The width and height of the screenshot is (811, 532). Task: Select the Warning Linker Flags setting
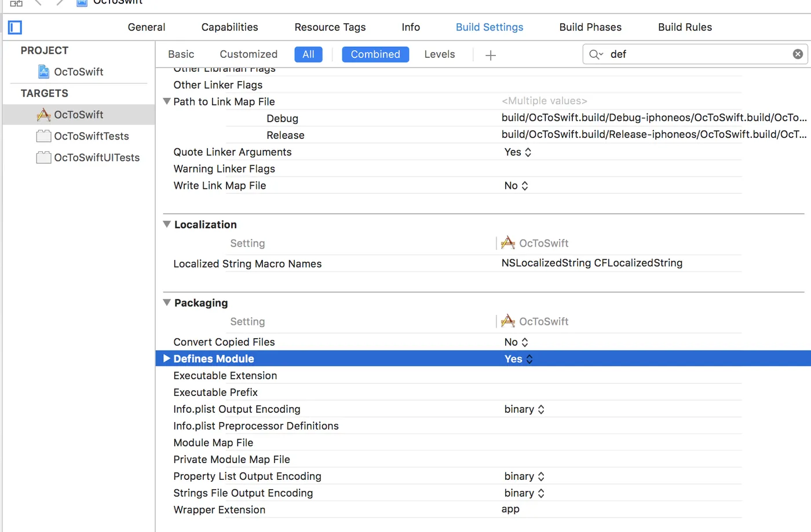coord(224,169)
